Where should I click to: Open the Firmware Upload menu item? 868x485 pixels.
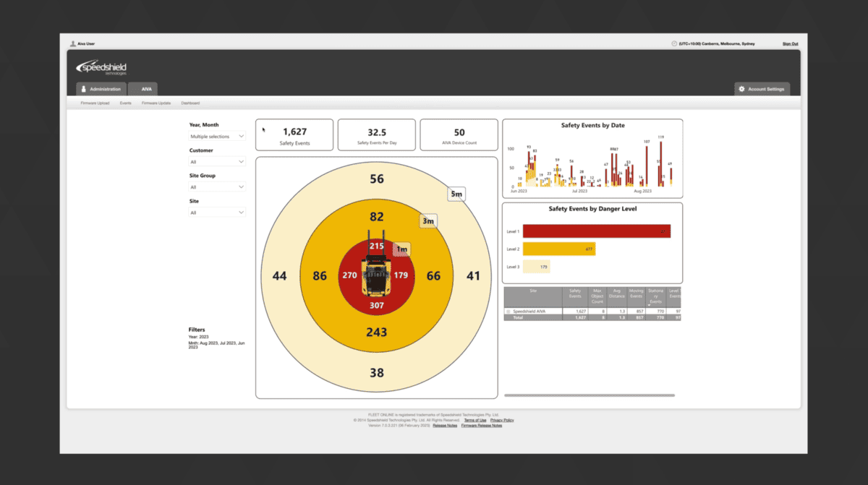95,103
